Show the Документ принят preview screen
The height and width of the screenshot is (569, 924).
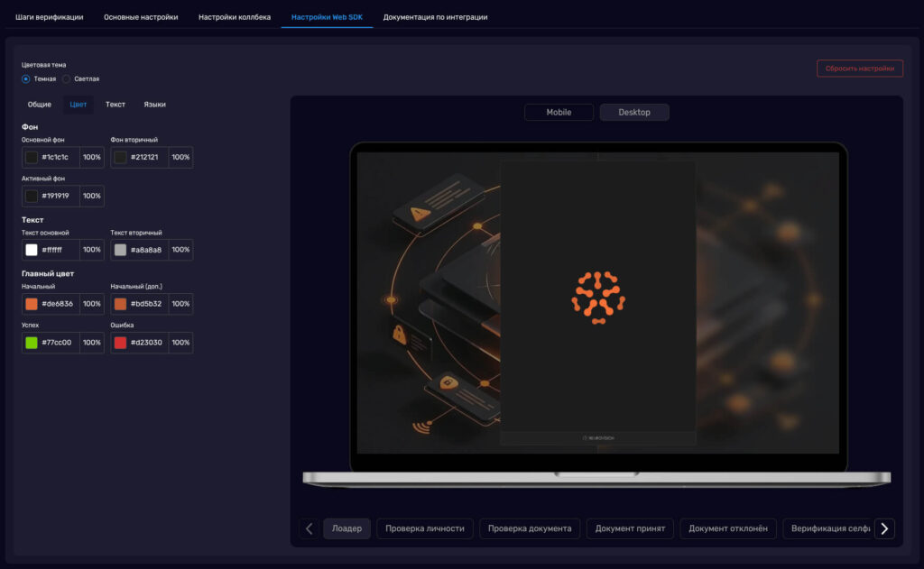tap(630, 528)
